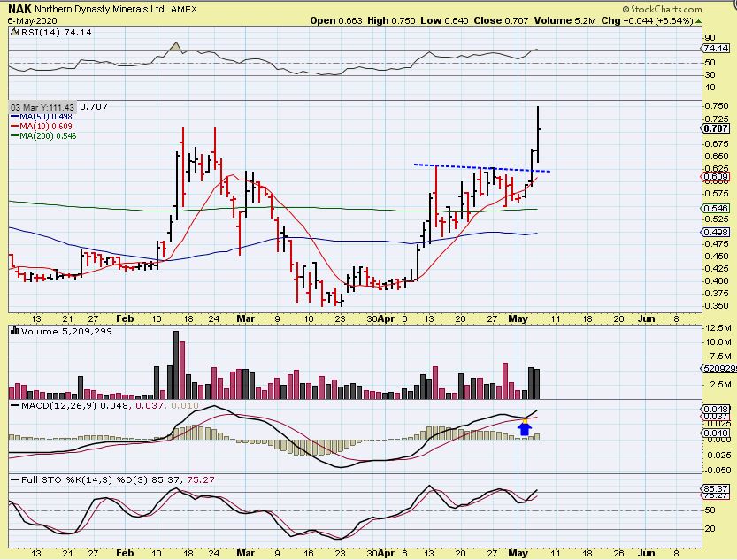Click the 0.400 price axis label

[717, 281]
